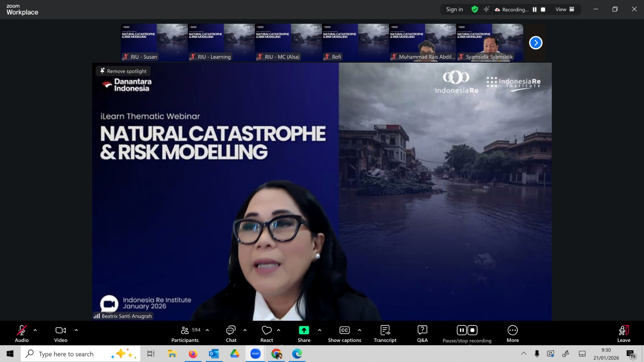
Task: Click the Pause/stop recording control
Action: [x=467, y=333]
